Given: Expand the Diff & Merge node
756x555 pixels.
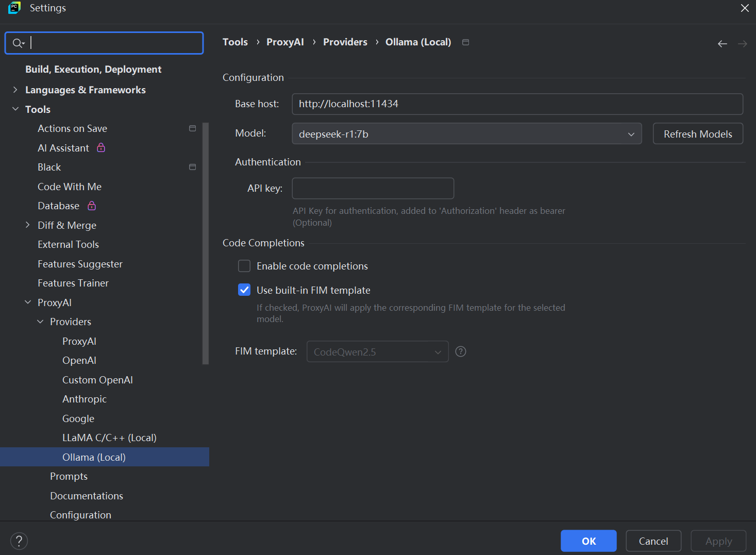Looking at the screenshot, I should point(28,225).
